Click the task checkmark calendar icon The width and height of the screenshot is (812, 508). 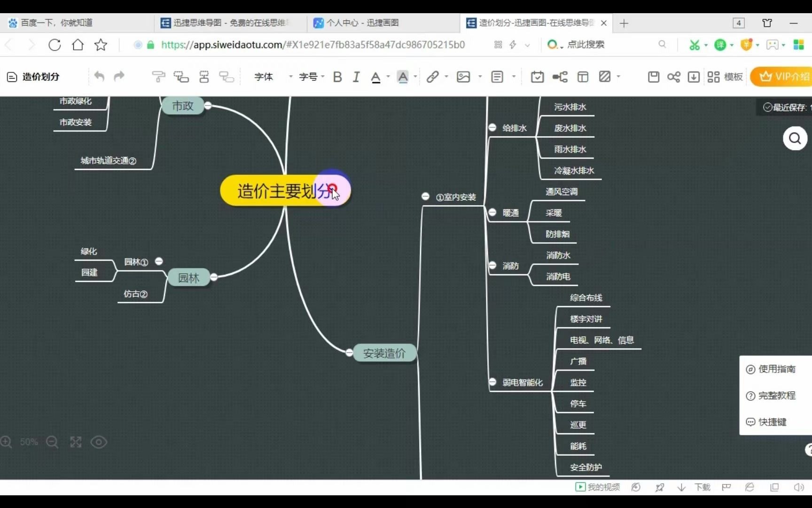click(x=537, y=77)
